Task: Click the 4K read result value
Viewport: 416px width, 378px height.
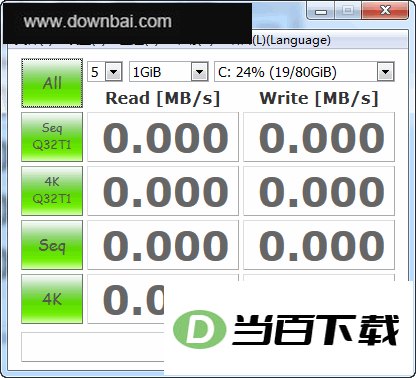Action: click(x=126, y=299)
